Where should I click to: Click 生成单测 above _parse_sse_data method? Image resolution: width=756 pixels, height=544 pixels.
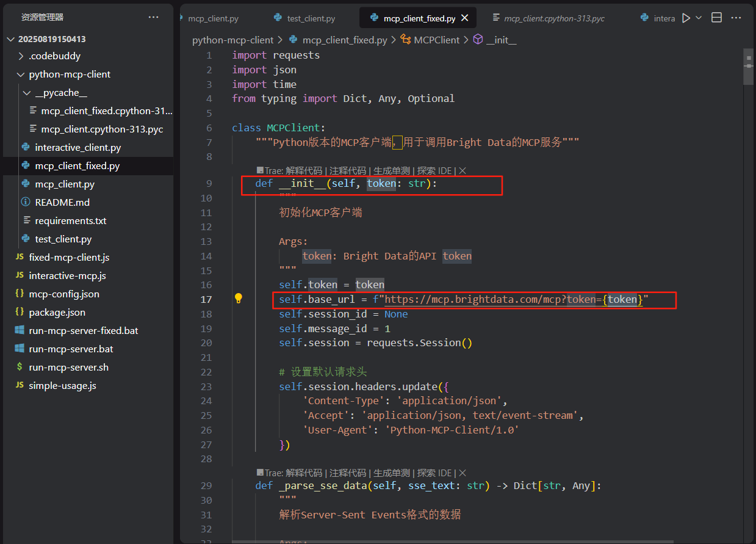(x=392, y=473)
